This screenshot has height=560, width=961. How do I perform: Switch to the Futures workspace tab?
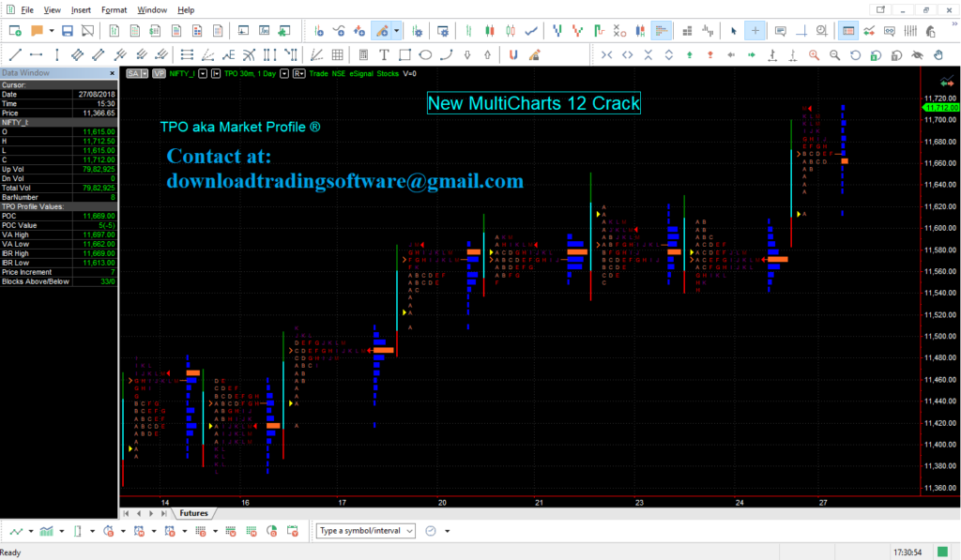[194, 513]
